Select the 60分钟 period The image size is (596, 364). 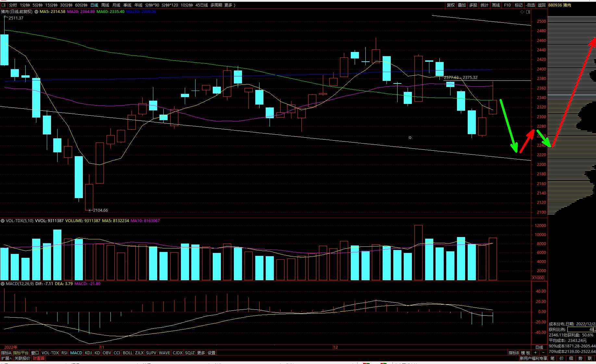point(81,5)
